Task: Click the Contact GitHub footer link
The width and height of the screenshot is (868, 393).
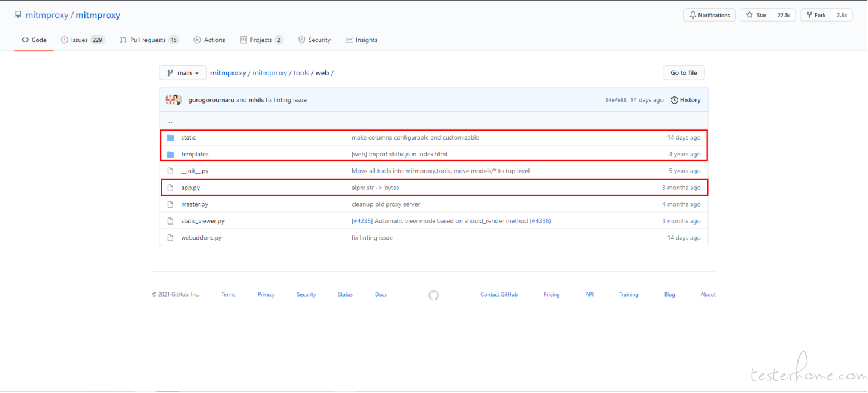Action: click(499, 295)
